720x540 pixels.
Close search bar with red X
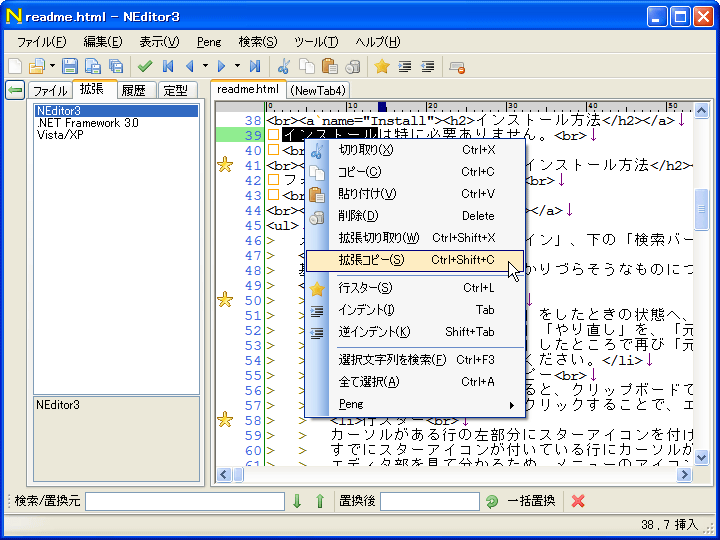point(578,501)
